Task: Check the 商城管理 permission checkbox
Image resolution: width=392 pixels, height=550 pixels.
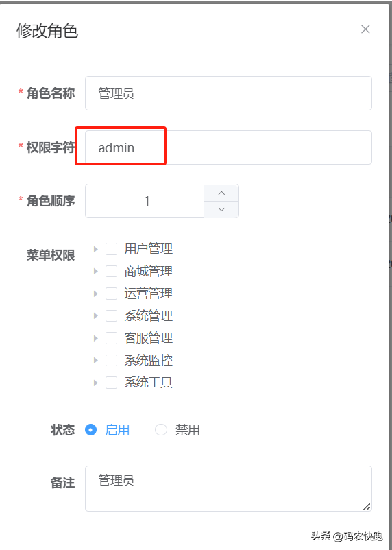Action: [112, 271]
